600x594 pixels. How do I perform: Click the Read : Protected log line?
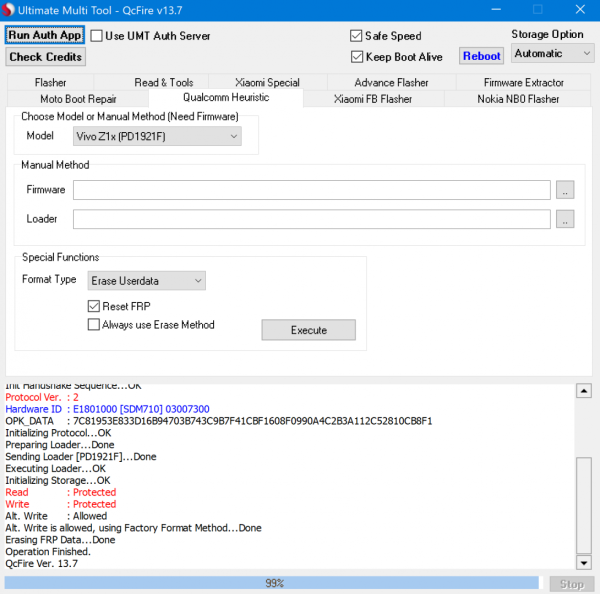click(x=60, y=492)
